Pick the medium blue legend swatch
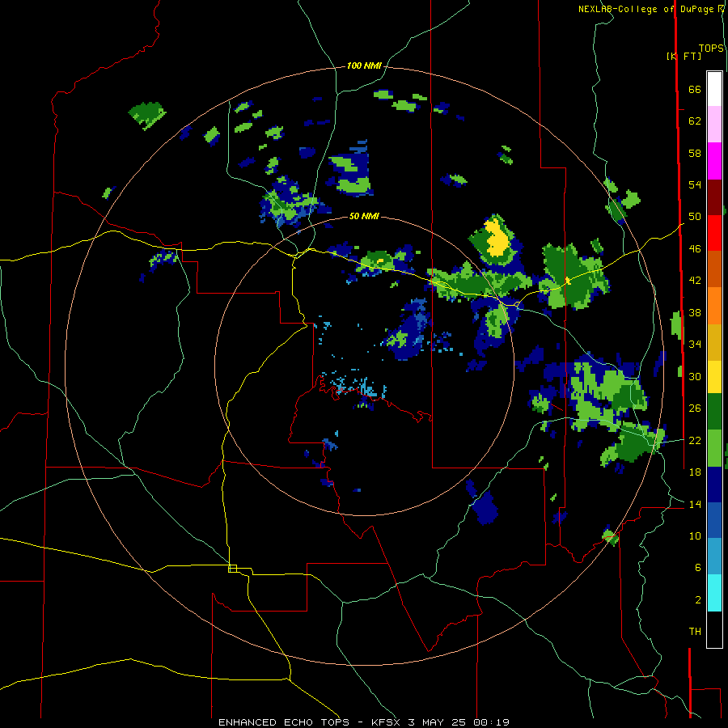Image resolution: width=728 pixels, height=728 pixels. [x=714, y=520]
